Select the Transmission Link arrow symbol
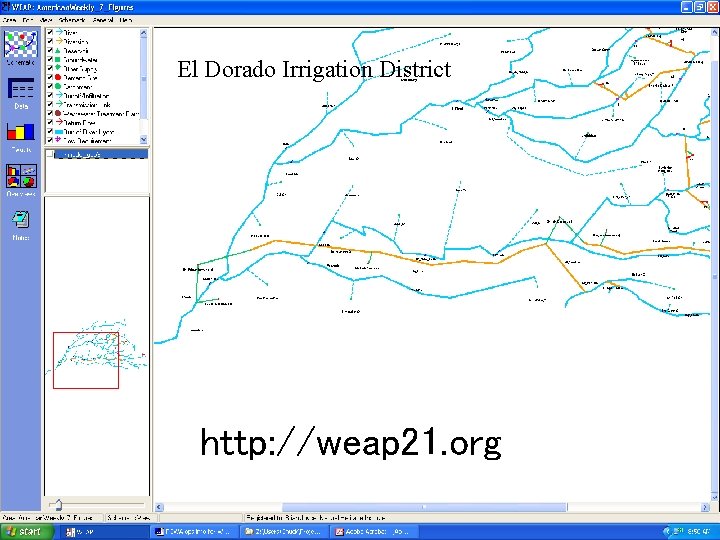Image resolution: width=720 pixels, height=540 pixels. point(59,104)
